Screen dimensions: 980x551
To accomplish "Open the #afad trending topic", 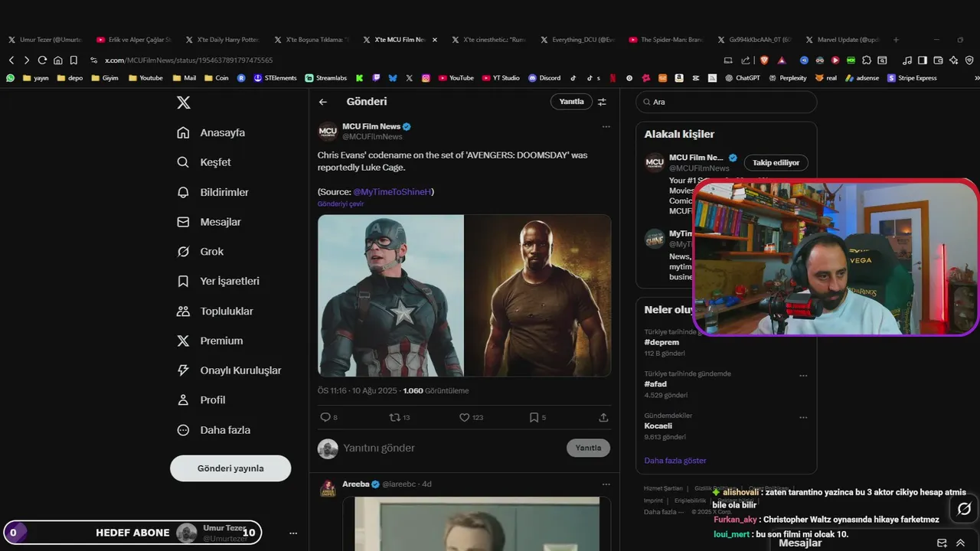I will pos(655,384).
